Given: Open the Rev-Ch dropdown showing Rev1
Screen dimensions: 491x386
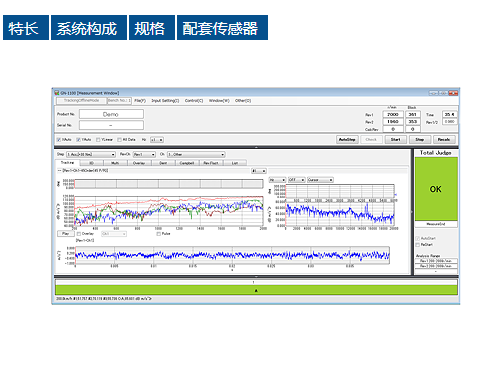Looking at the screenshot, I should point(144,154).
